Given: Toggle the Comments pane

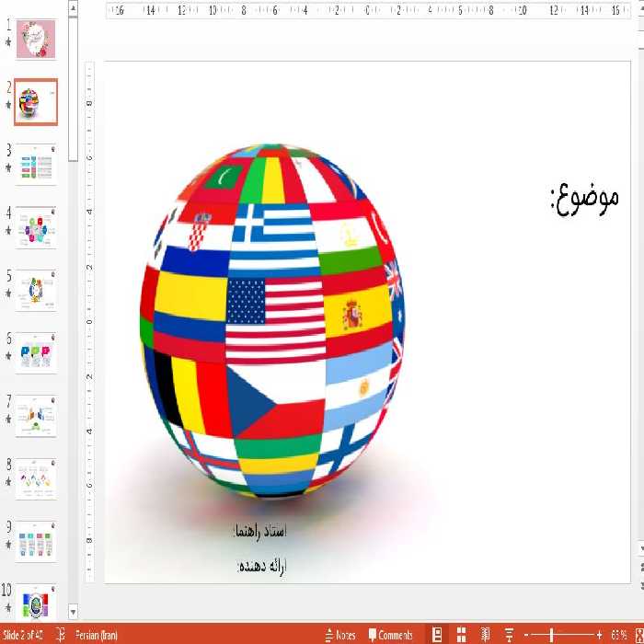Looking at the screenshot, I should pos(390,635).
